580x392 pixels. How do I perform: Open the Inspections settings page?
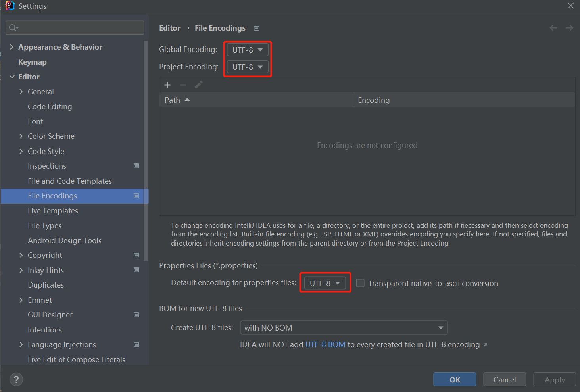[x=47, y=166]
